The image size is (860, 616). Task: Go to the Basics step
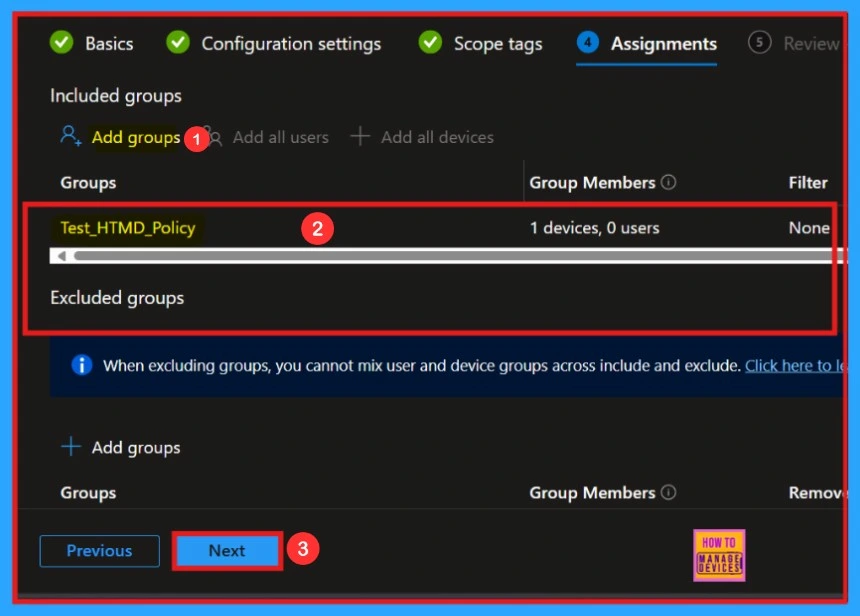[x=109, y=43]
